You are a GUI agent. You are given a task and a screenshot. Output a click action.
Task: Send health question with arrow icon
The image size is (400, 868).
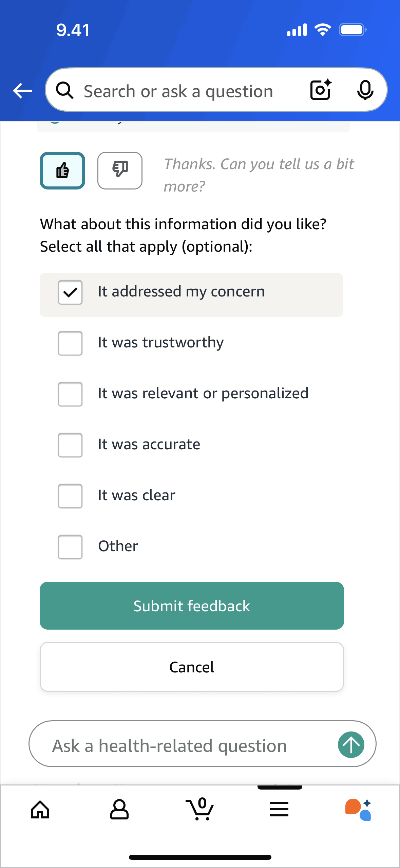tap(351, 744)
